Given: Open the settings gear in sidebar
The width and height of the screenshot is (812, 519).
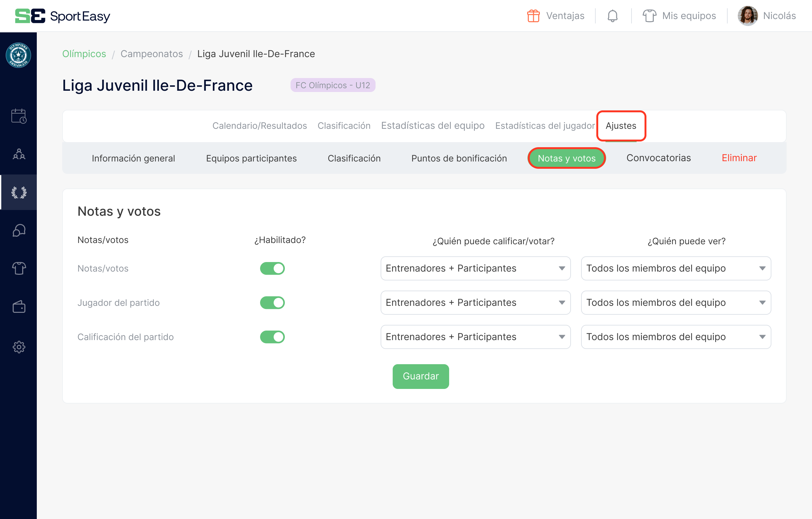Looking at the screenshot, I should 19,347.
